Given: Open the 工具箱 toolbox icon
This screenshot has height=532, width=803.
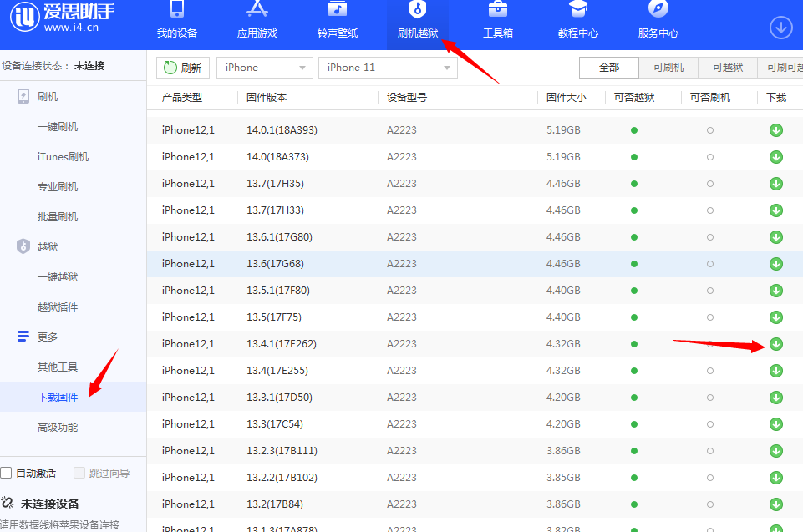Looking at the screenshot, I should (498, 8).
